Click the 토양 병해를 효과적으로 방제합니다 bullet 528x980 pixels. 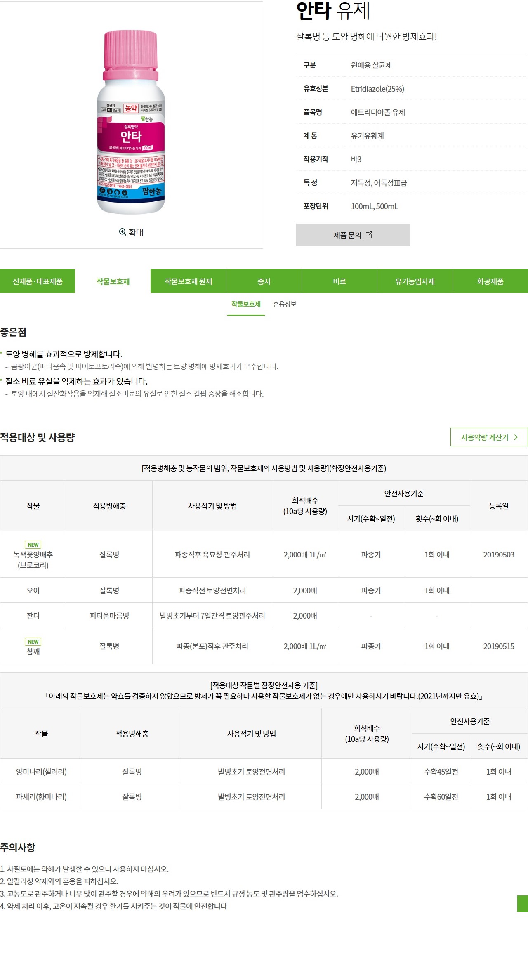(x=64, y=354)
